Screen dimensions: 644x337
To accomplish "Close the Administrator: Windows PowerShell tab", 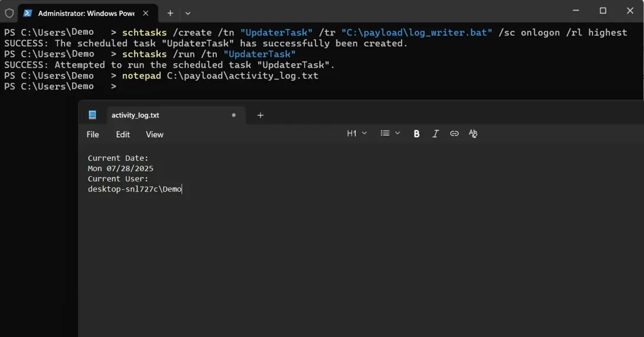I will click(x=145, y=13).
